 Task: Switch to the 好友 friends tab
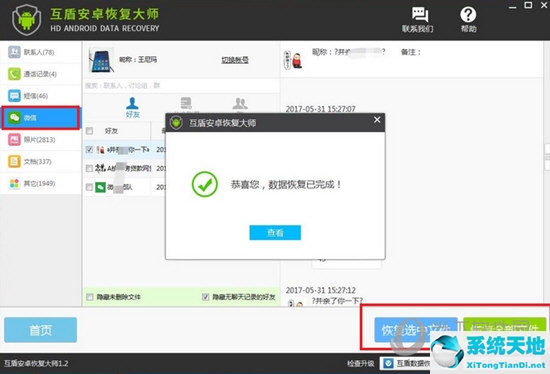(x=133, y=107)
